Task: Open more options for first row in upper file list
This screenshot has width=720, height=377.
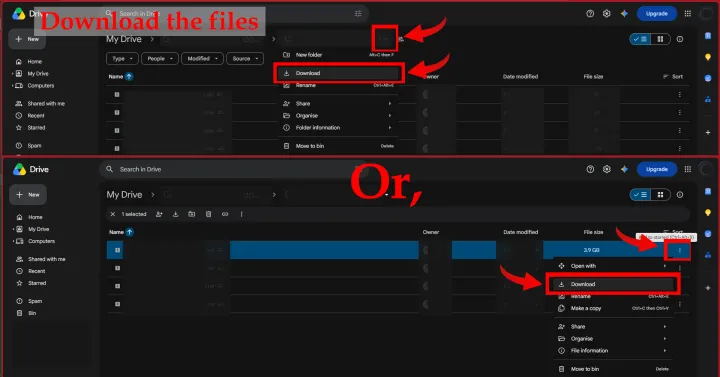Action: click(680, 95)
